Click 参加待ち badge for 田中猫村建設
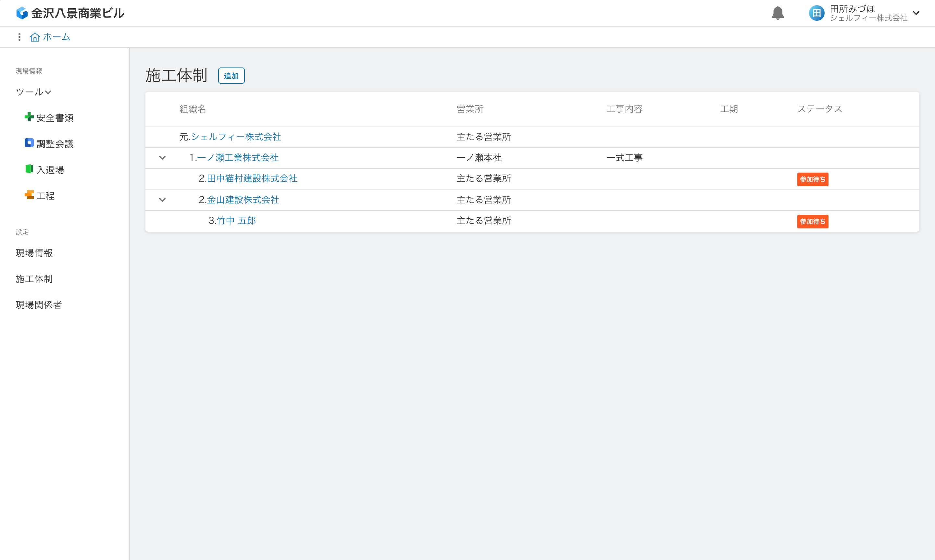 [813, 179]
